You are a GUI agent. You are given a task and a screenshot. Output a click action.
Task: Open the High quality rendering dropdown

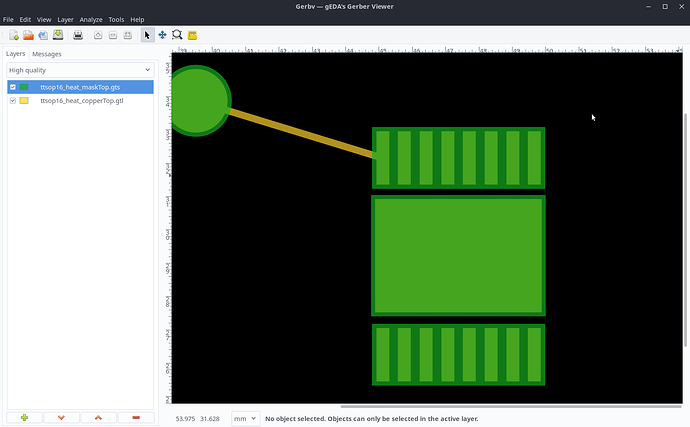click(x=79, y=70)
